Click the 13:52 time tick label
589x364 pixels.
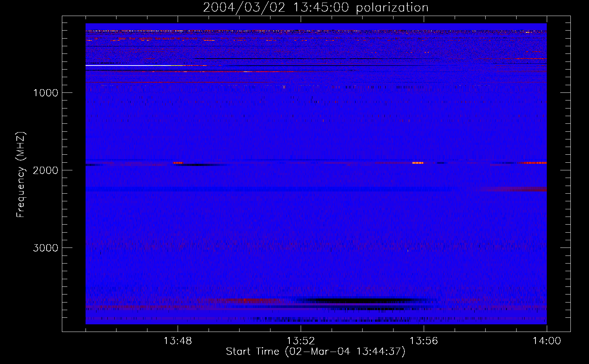[301, 341]
